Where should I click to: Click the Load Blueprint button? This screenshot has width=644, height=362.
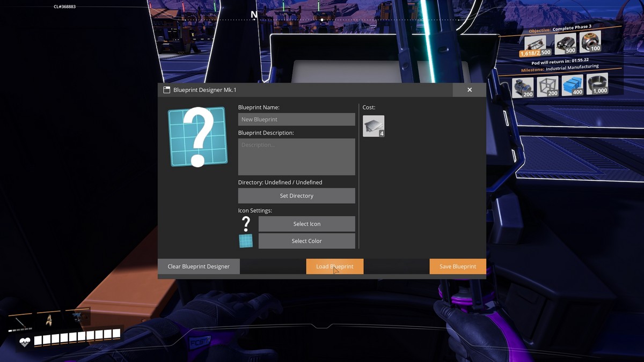point(334,267)
